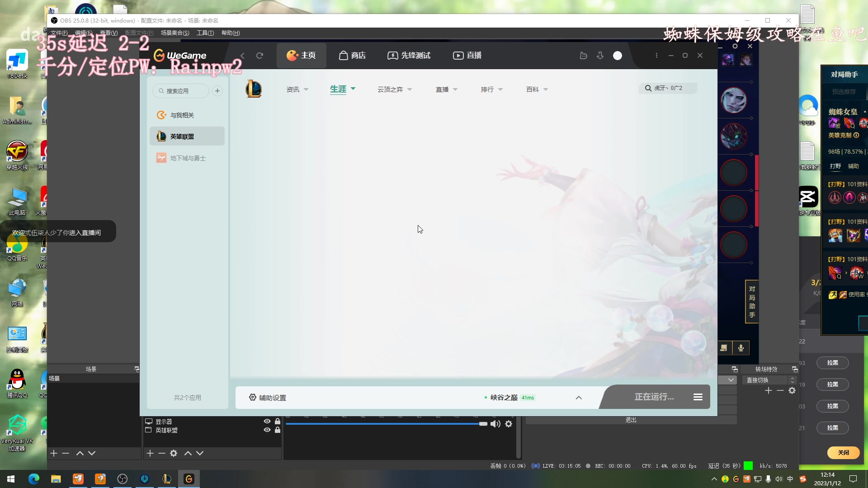Mute the audio mixer speaker icon
This screenshot has height=488, width=868.
coord(495,424)
